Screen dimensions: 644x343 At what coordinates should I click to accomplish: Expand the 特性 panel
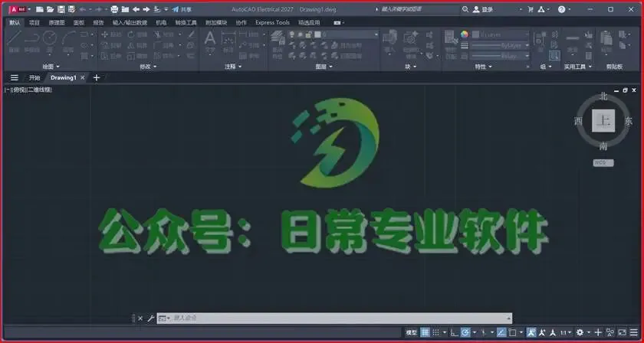(x=483, y=67)
